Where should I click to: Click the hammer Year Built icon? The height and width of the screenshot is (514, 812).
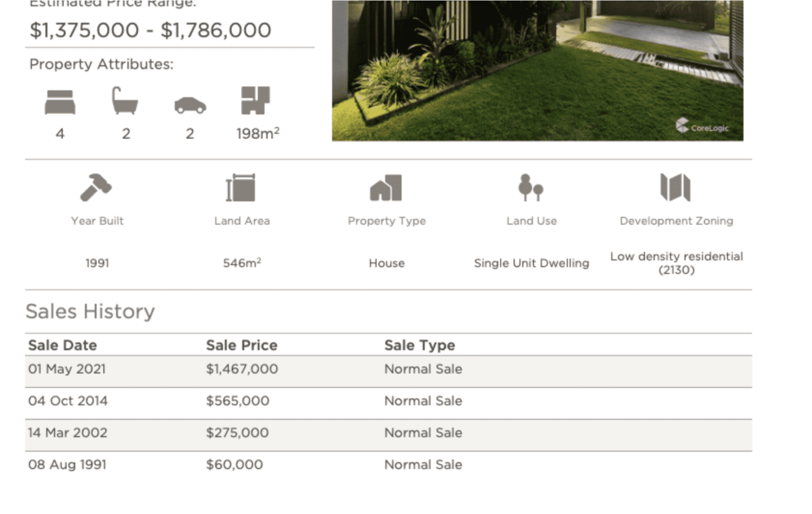click(x=96, y=187)
